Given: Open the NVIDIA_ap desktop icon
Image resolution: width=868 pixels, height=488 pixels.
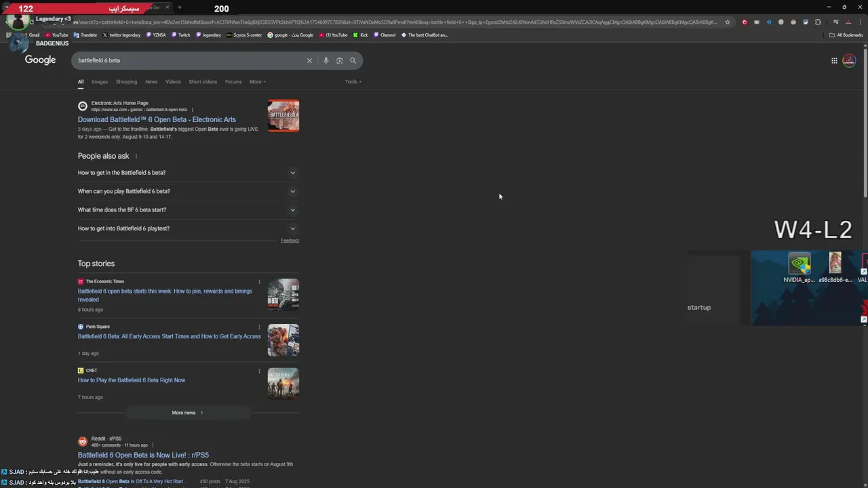Looking at the screenshot, I should click(799, 268).
